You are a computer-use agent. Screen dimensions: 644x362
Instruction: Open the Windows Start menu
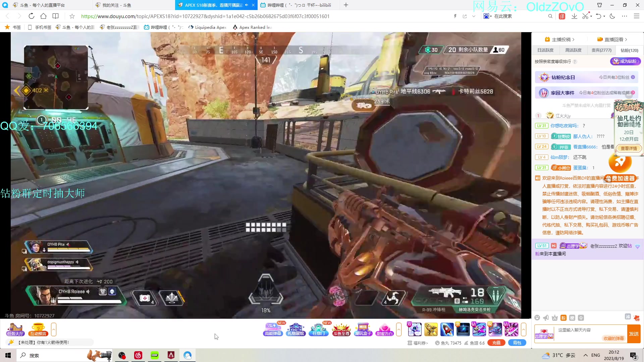point(8,355)
